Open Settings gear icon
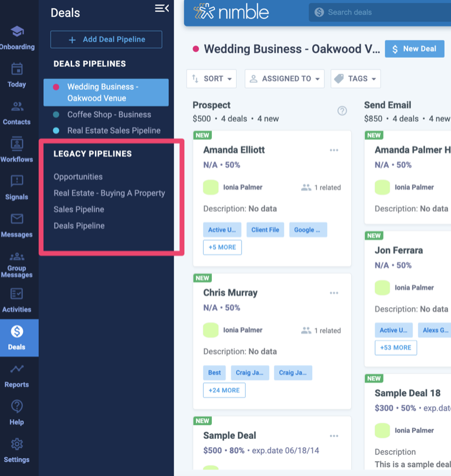The width and height of the screenshot is (451, 476). [x=17, y=445]
